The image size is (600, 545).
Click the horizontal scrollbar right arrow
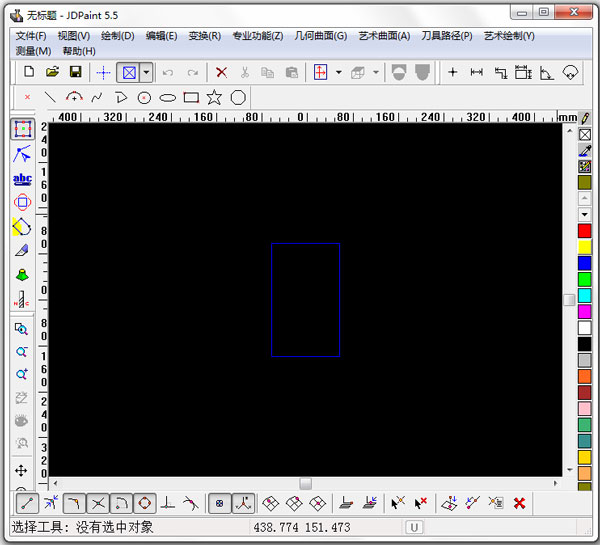click(555, 483)
